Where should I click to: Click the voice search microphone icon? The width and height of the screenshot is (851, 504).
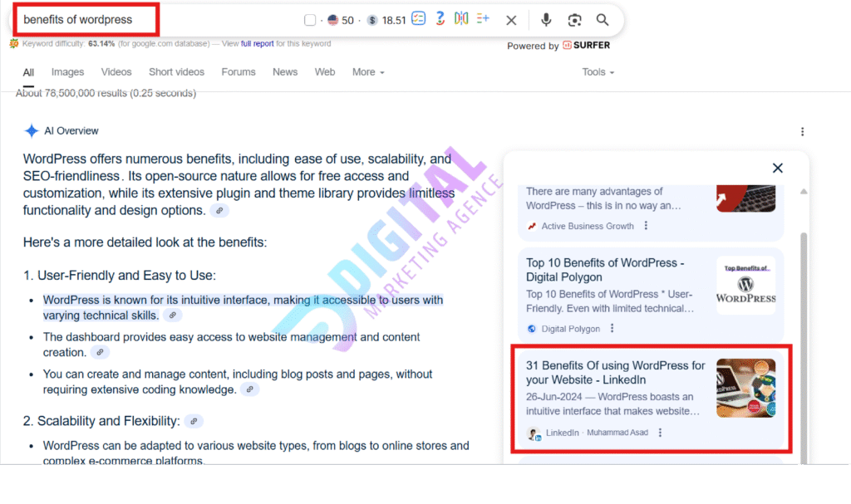point(546,20)
